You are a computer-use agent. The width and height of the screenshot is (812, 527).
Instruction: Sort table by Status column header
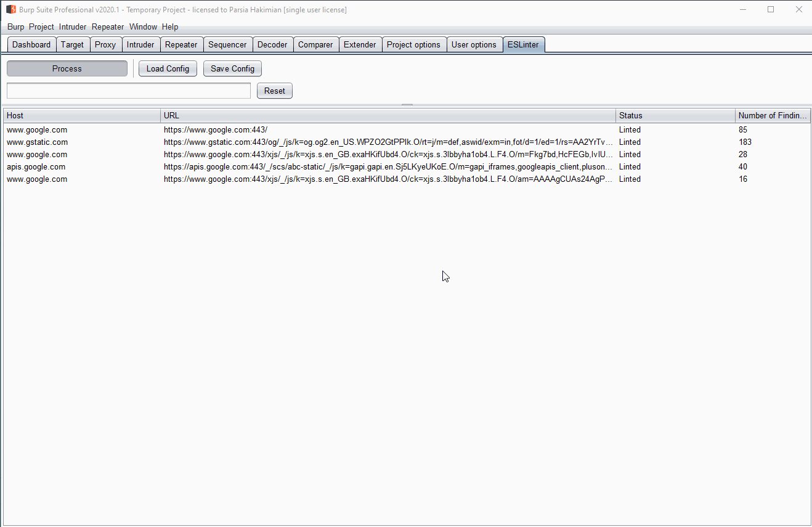pos(675,115)
